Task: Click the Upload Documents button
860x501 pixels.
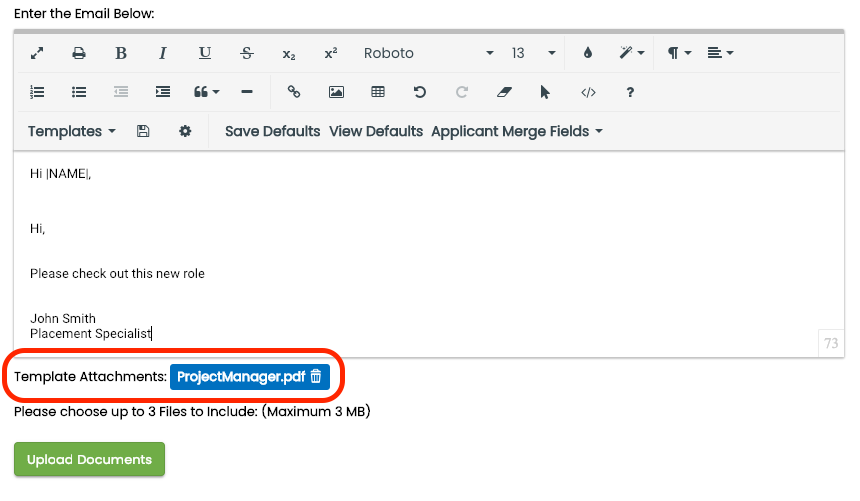Action: (x=89, y=459)
